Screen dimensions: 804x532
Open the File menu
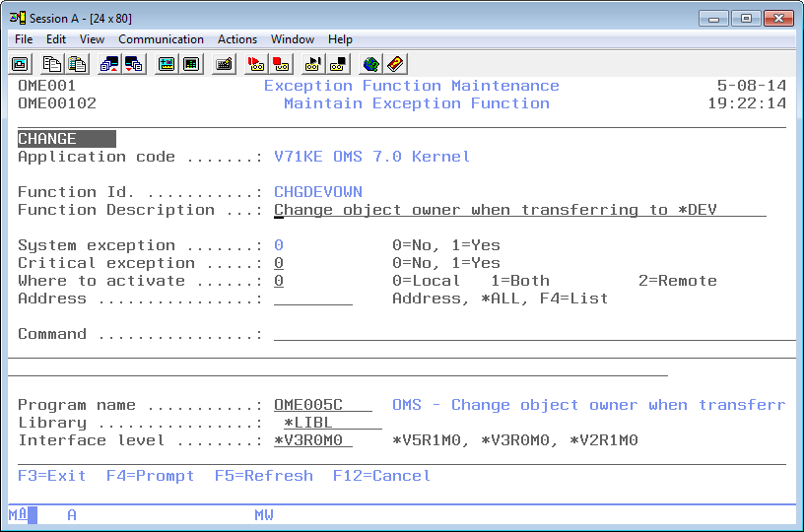[x=24, y=39]
